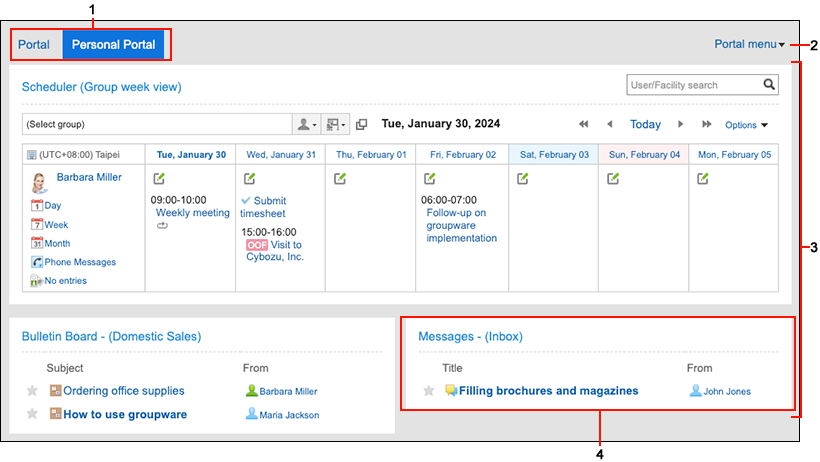This screenshot has width=820, height=462.
Task: Open Barbara Miller's Phone Messages
Action: click(80, 262)
